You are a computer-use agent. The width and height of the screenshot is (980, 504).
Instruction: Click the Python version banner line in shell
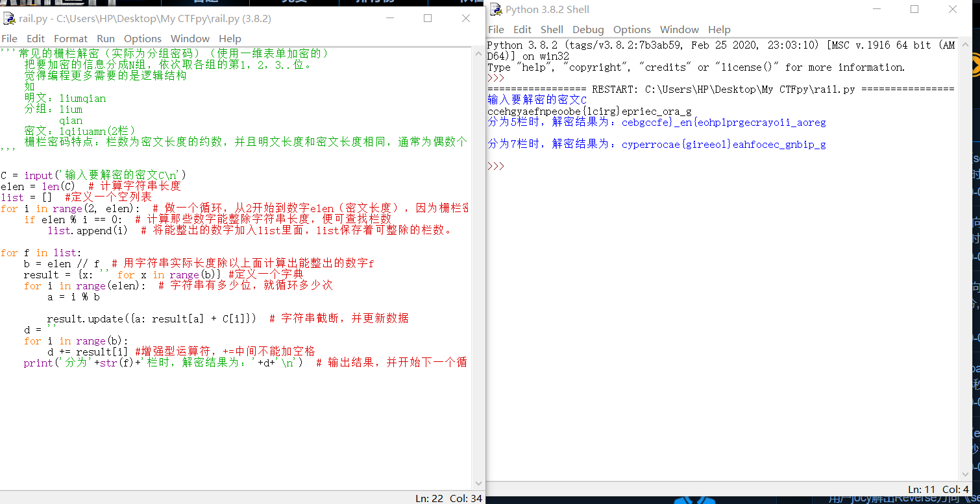[721, 51]
